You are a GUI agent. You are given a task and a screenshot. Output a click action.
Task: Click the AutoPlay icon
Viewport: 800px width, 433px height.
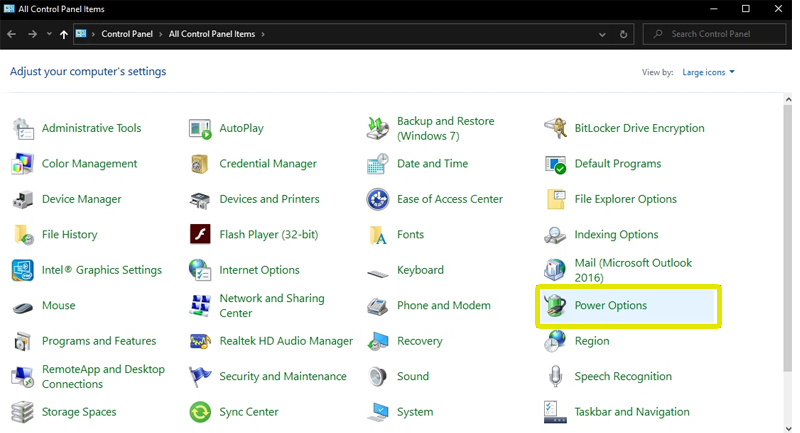point(200,129)
